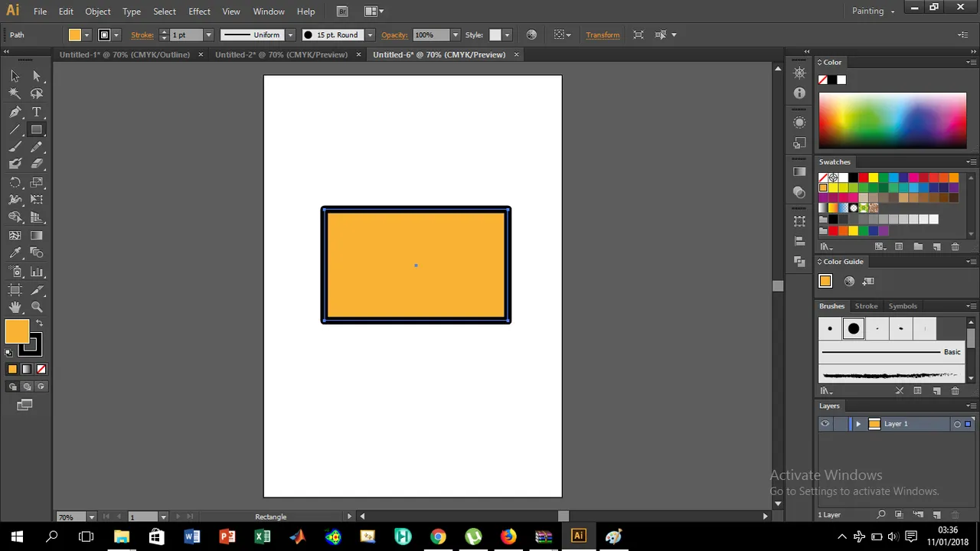980x551 pixels.
Task: Select the Perspective Grid tool
Action: point(37,217)
